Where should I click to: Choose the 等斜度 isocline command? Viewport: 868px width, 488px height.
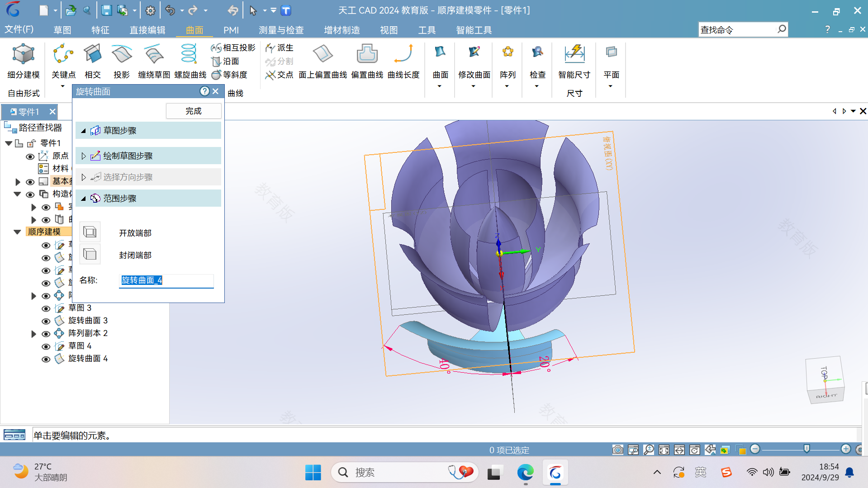pos(229,75)
